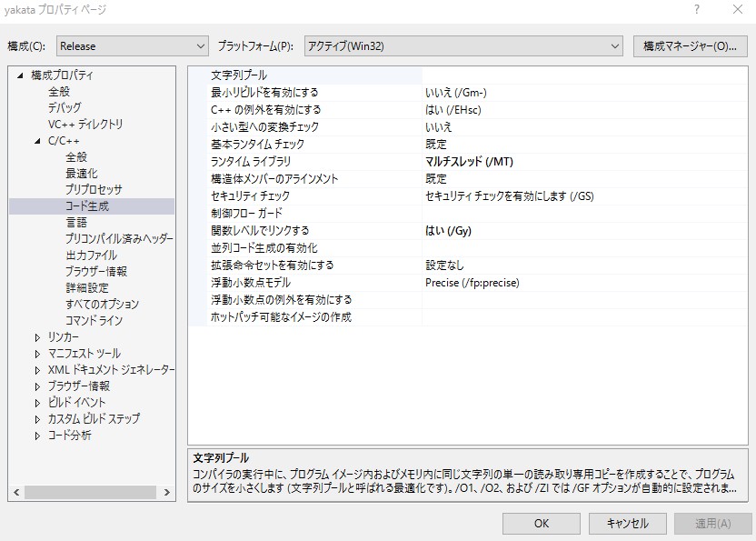756x541 pixels.
Task: Select 並列コード生成の有効化 property
Action: pos(264,248)
